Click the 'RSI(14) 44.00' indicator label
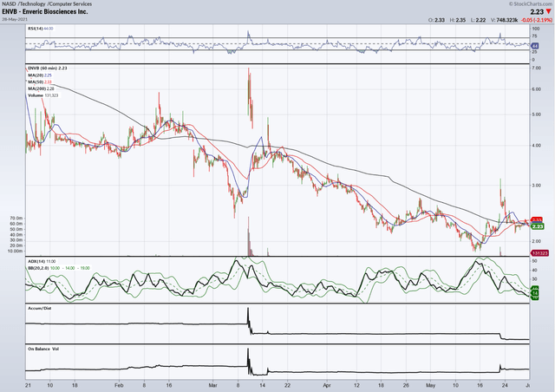 point(41,29)
